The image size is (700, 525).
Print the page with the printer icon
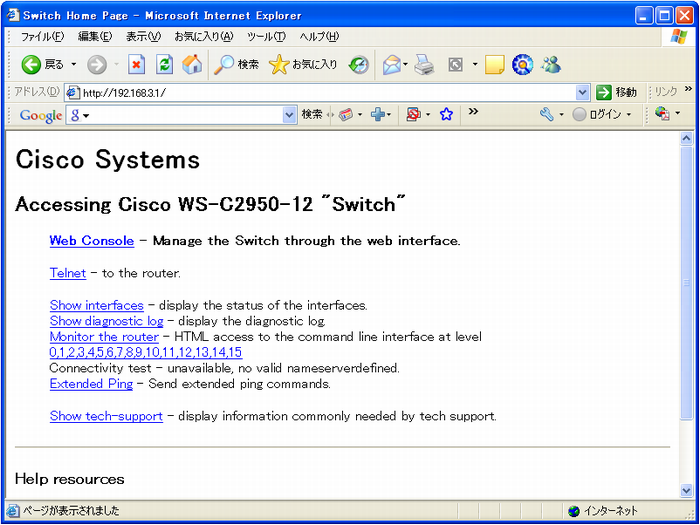[x=424, y=65]
